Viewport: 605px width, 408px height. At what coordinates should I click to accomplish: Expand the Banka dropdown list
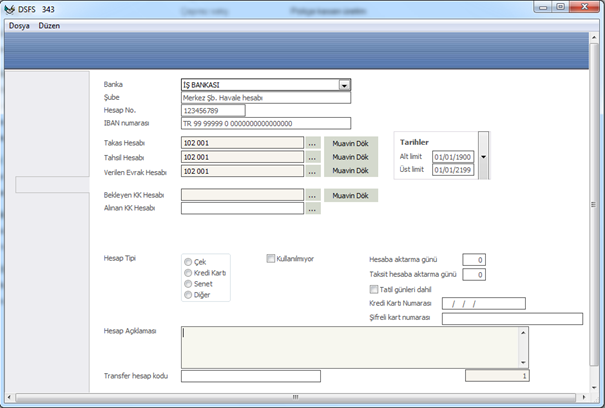click(345, 86)
